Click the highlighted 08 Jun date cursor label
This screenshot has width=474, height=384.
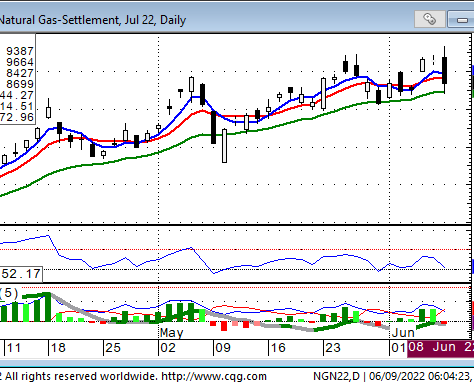tap(440, 348)
